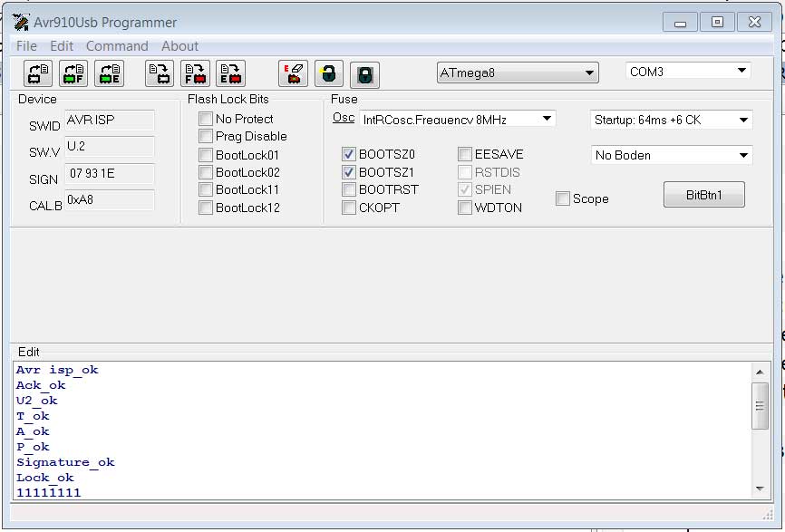Toggle the No Protect checkbox
This screenshot has width=785, height=532.
pos(205,119)
